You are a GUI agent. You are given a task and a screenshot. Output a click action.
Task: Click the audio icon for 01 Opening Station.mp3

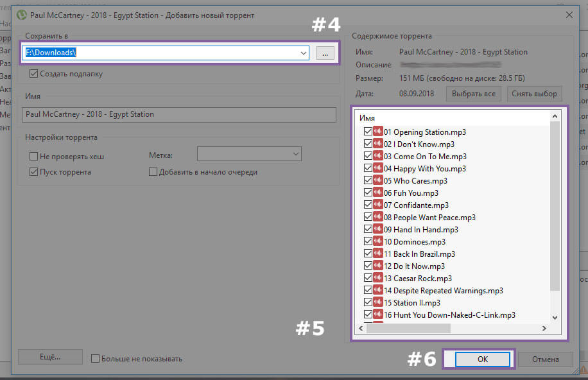pos(378,132)
